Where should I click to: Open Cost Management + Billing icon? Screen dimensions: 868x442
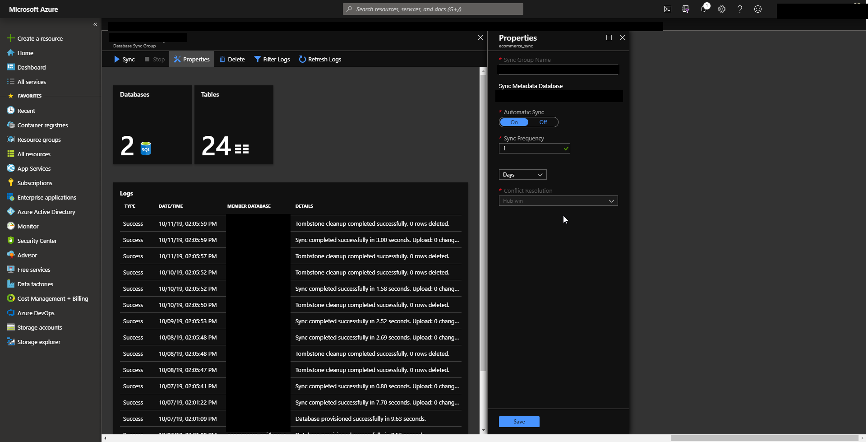(11, 298)
